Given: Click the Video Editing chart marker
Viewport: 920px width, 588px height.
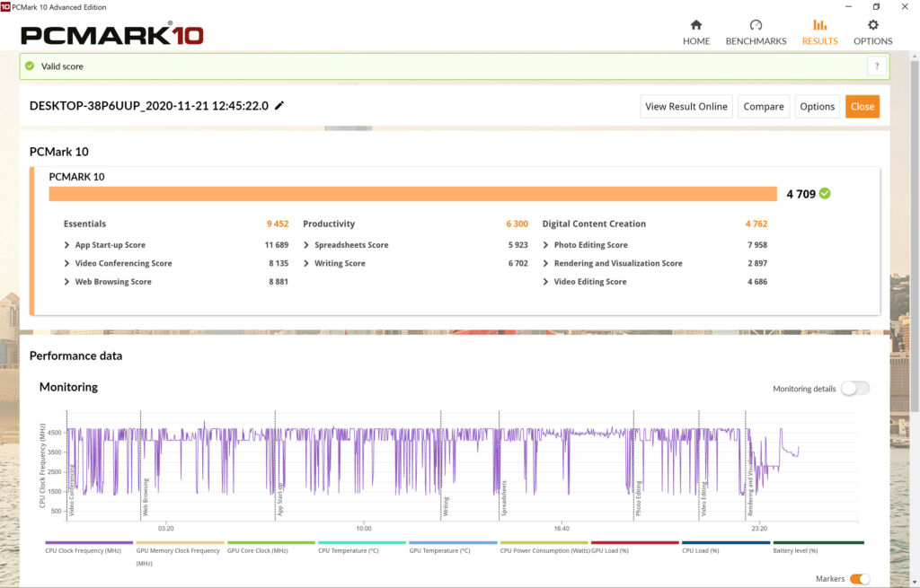Looking at the screenshot, I should [703, 499].
